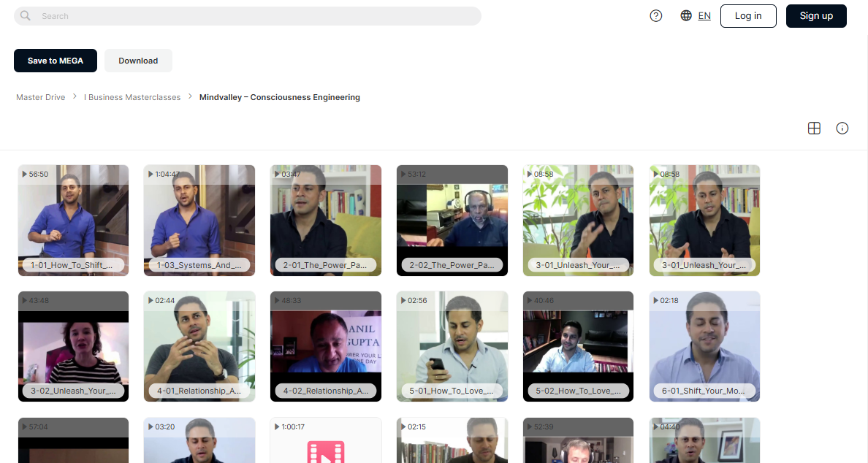Open the 4-01_Relationship_A video lasting 02:44
The width and height of the screenshot is (868, 463).
pyautogui.click(x=199, y=346)
